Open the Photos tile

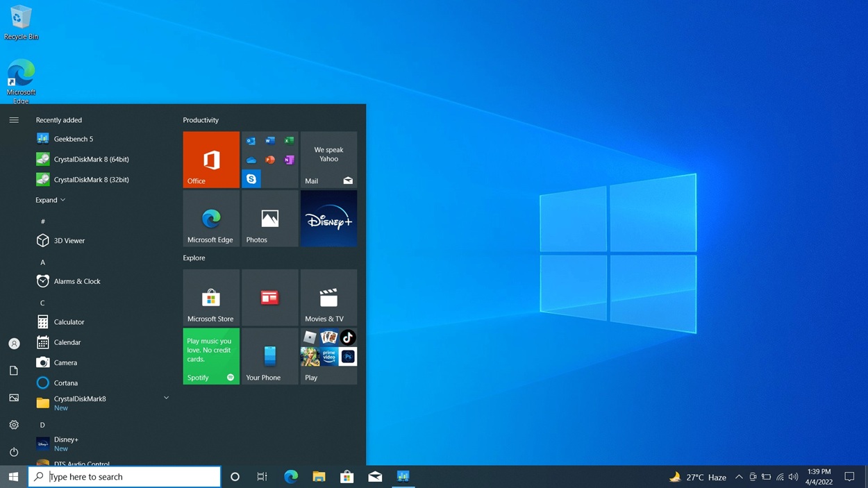(269, 218)
